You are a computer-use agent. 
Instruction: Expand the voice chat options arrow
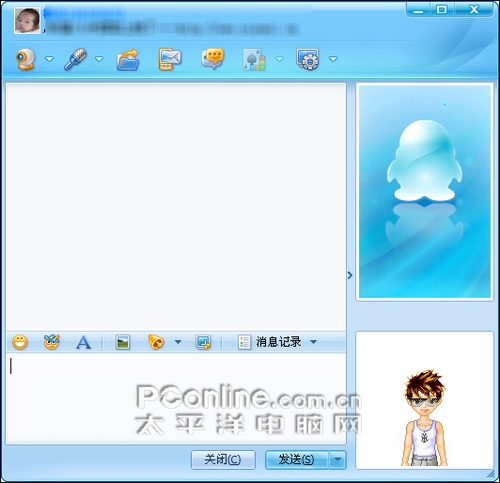[x=99, y=59]
